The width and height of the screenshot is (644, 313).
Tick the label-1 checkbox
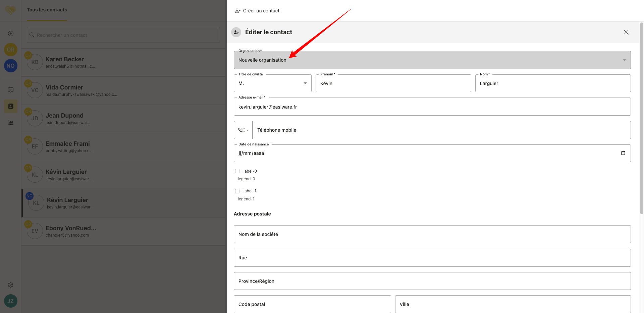(237, 191)
